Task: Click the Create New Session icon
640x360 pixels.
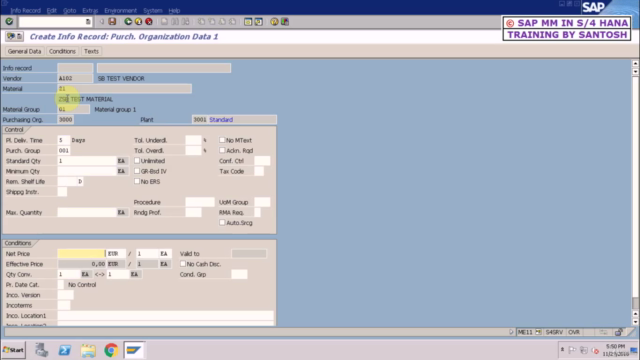Action: [x=248, y=22]
